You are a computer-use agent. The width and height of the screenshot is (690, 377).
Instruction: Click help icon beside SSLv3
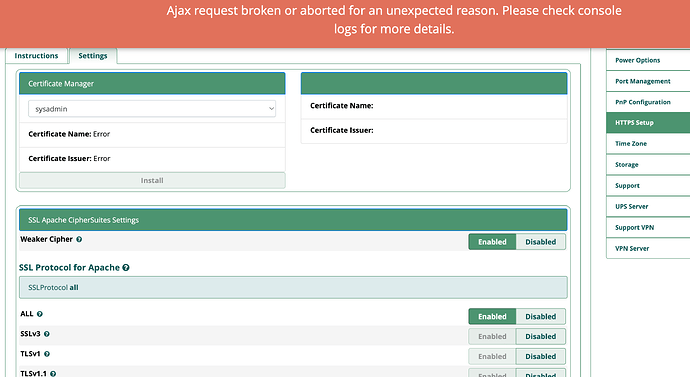[47, 334]
